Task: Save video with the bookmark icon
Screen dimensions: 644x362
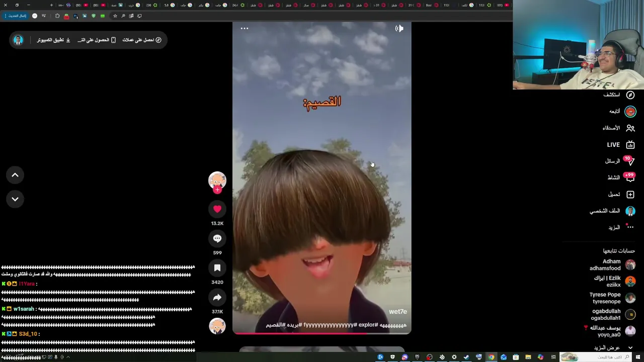Action: coord(217,268)
